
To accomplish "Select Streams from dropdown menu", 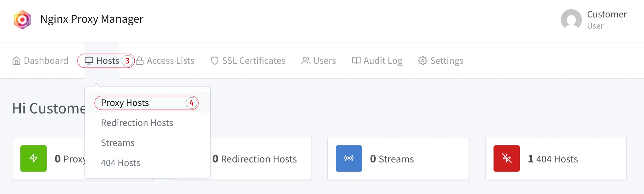I will click(148, 143).
